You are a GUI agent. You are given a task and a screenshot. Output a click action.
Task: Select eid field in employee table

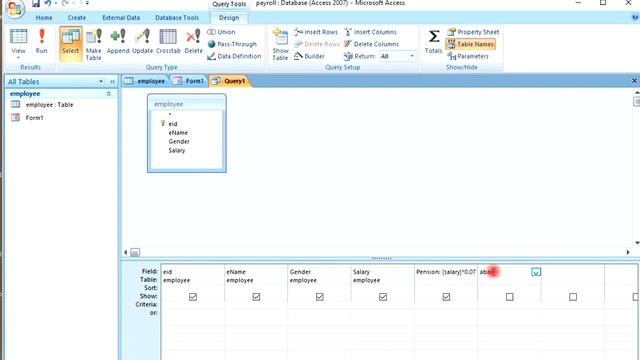173,124
